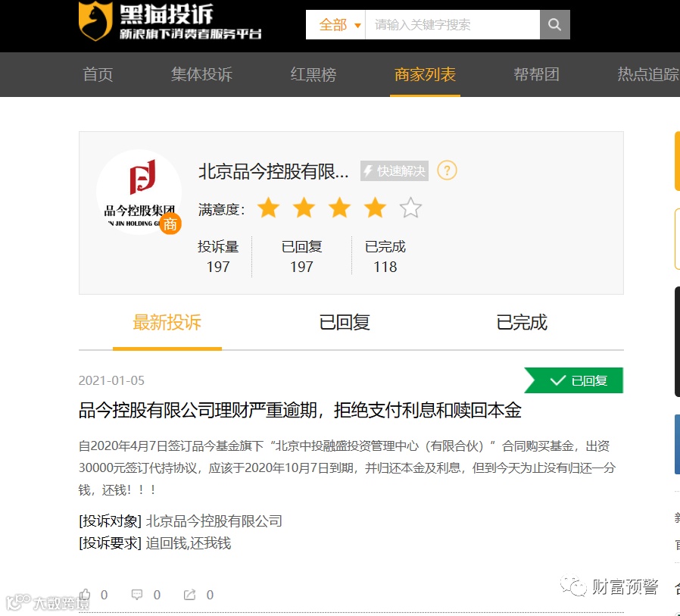This screenshot has width=680, height=616.
Task: Open 红黑榜 navigation item
Action: (x=313, y=74)
